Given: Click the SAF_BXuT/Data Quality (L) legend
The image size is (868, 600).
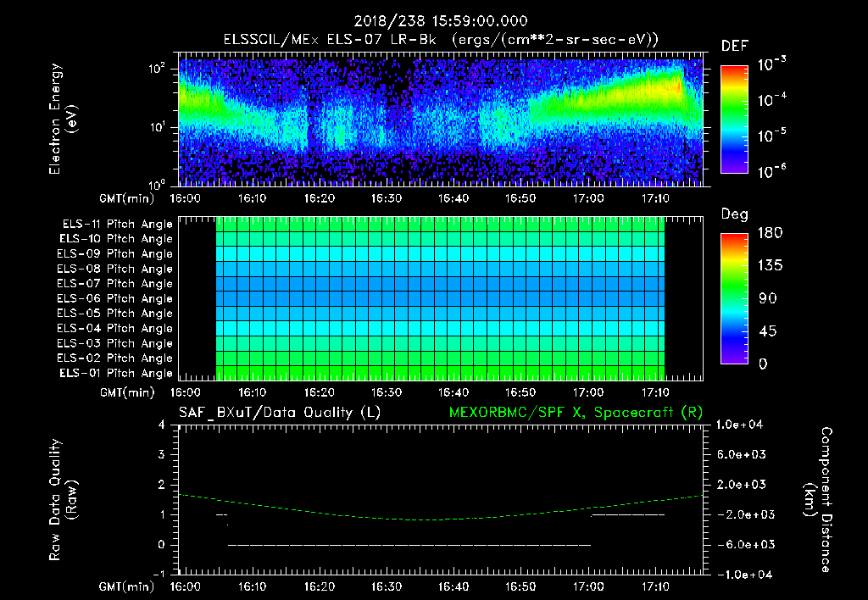Looking at the screenshot, I should tap(280, 413).
